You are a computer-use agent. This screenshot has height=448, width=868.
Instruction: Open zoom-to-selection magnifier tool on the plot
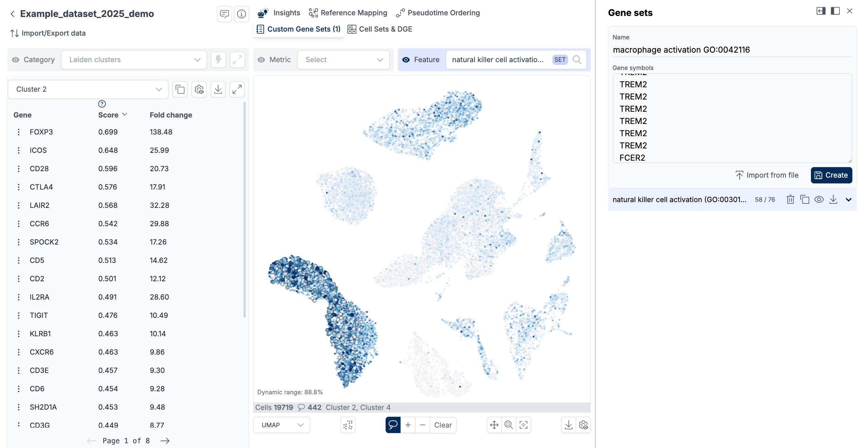click(509, 425)
